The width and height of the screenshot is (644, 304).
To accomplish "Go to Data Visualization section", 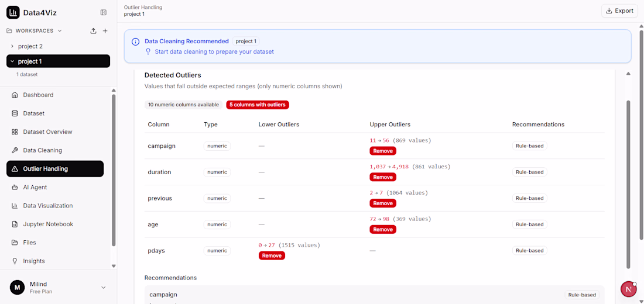I will tap(48, 206).
